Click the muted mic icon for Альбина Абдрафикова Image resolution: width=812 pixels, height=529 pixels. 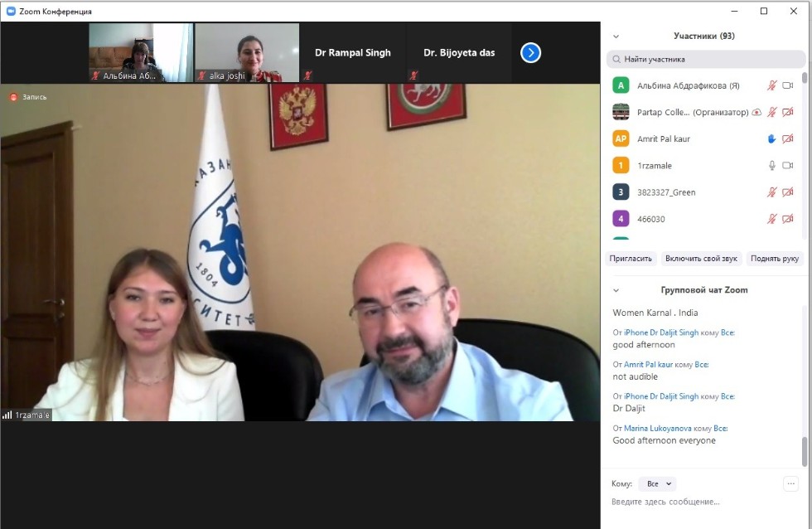pos(771,85)
